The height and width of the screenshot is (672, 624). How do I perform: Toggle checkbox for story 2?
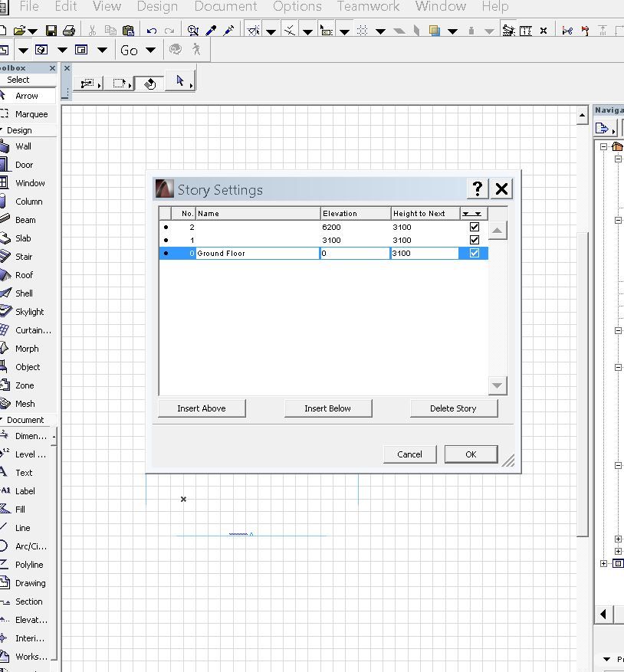tap(474, 227)
